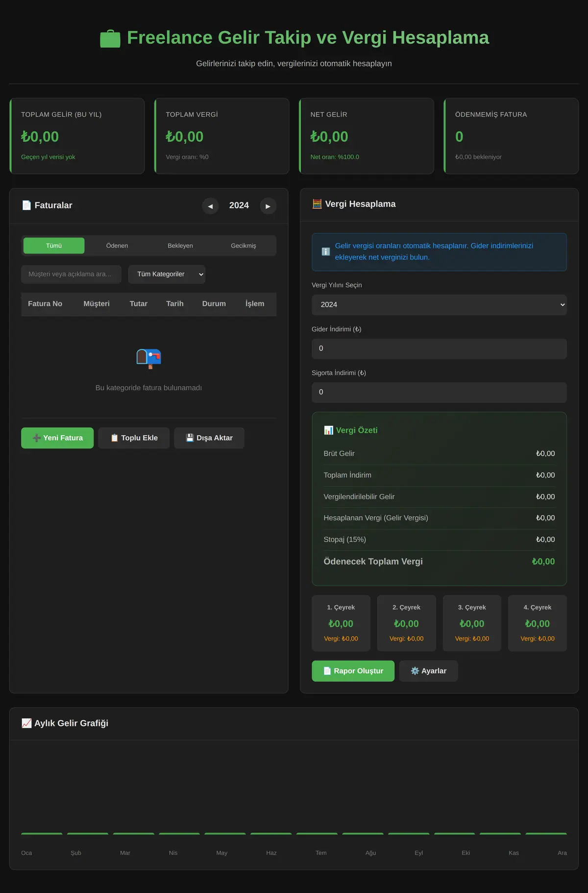Click the mailbox icon in the empty invoice list
This screenshot has width=588, height=893.
(x=148, y=359)
